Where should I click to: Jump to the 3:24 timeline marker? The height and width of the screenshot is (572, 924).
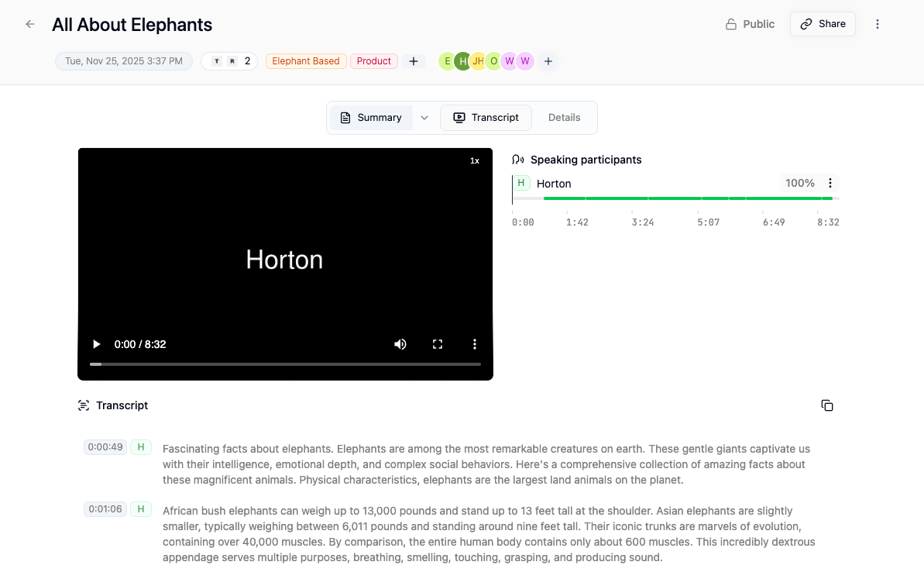tap(642, 222)
